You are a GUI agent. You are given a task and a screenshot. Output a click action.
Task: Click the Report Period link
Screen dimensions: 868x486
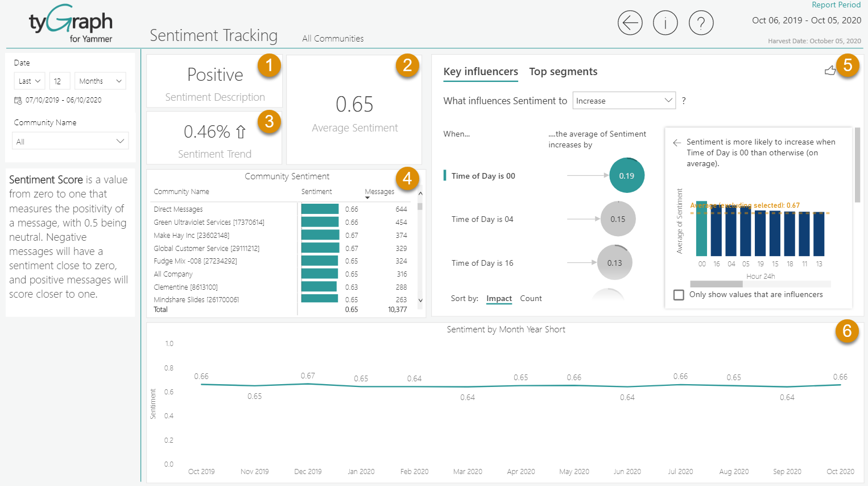click(836, 5)
